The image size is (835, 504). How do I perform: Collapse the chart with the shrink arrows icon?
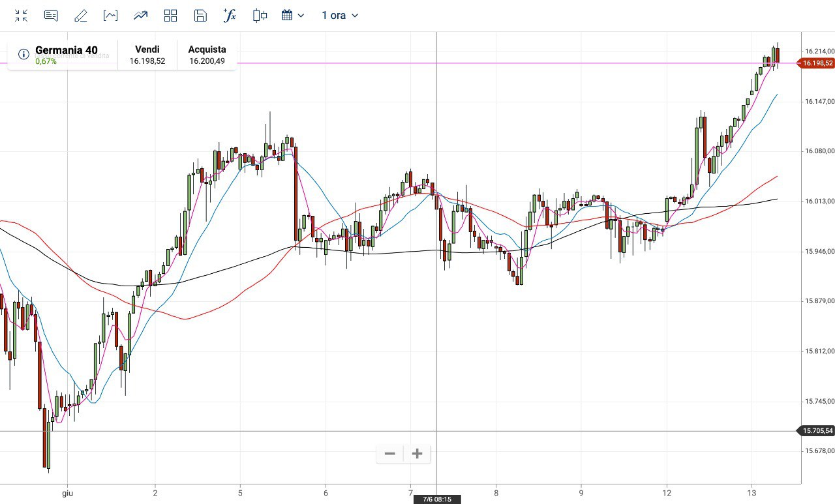(x=21, y=16)
